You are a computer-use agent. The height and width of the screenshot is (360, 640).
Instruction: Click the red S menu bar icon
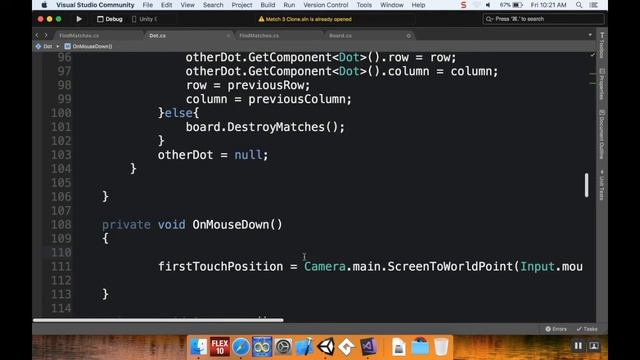463,5
